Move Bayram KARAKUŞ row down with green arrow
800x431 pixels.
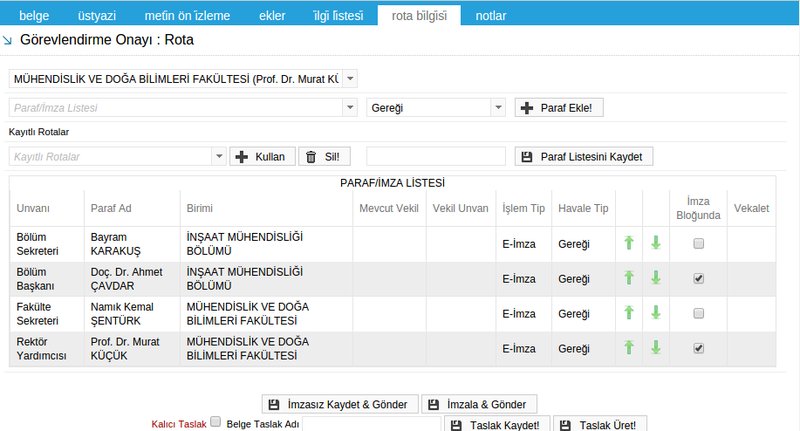(x=656, y=243)
